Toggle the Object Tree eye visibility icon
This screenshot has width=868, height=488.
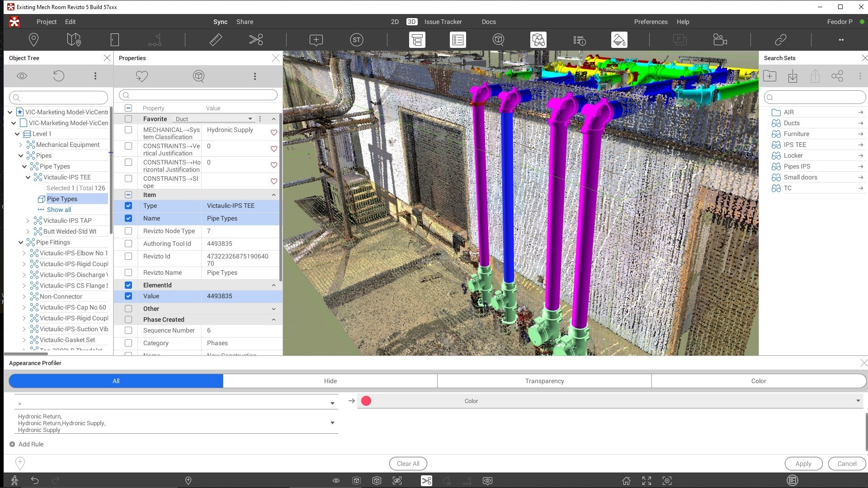click(x=22, y=76)
